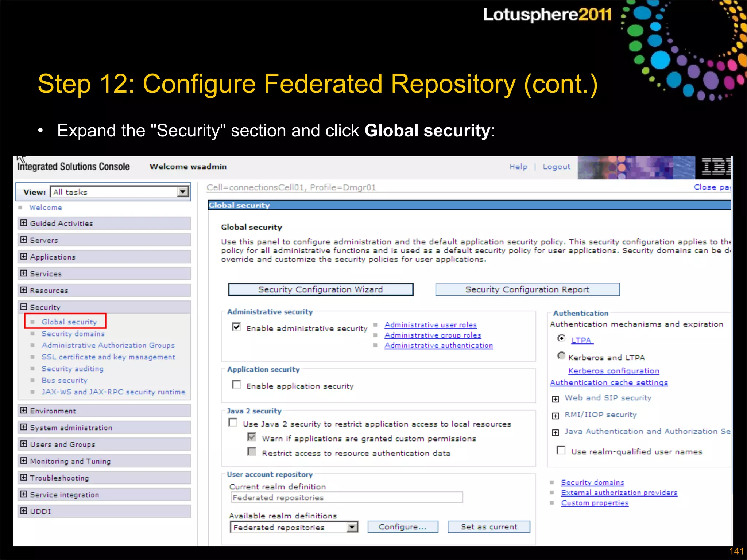Viewport: 747px width, 560px height.
Task: Collapse the Security section
Action: pos(24,307)
